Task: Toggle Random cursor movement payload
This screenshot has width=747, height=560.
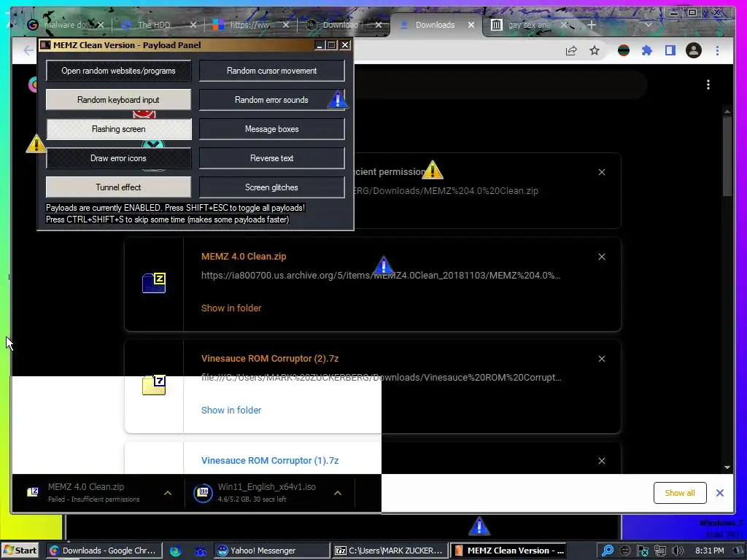Action: tap(271, 71)
